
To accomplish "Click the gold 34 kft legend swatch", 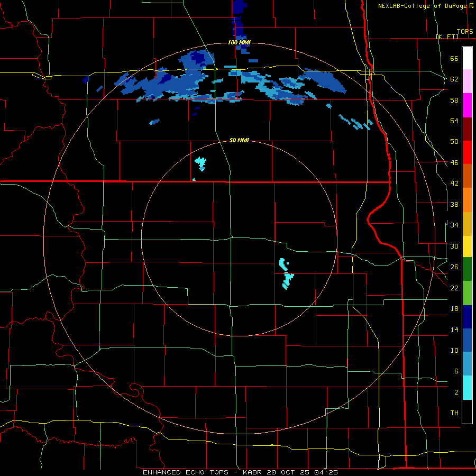I will click(x=467, y=224).
